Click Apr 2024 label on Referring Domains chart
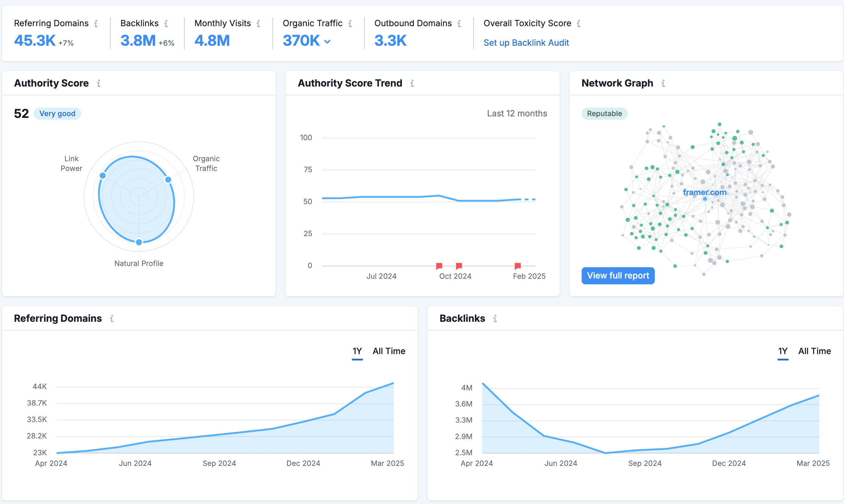The height and width of the screenshot is (504, 844). [x=51, y=463]
